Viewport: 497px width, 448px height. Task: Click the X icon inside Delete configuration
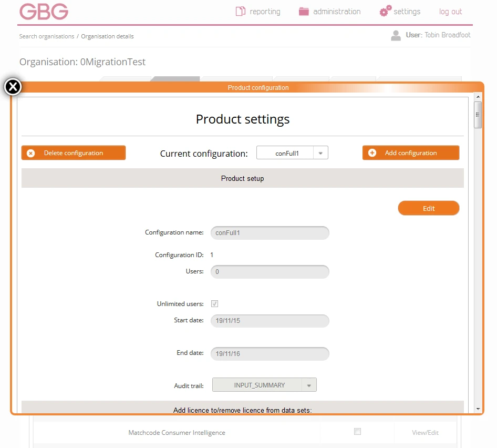(x=30, y=152)
